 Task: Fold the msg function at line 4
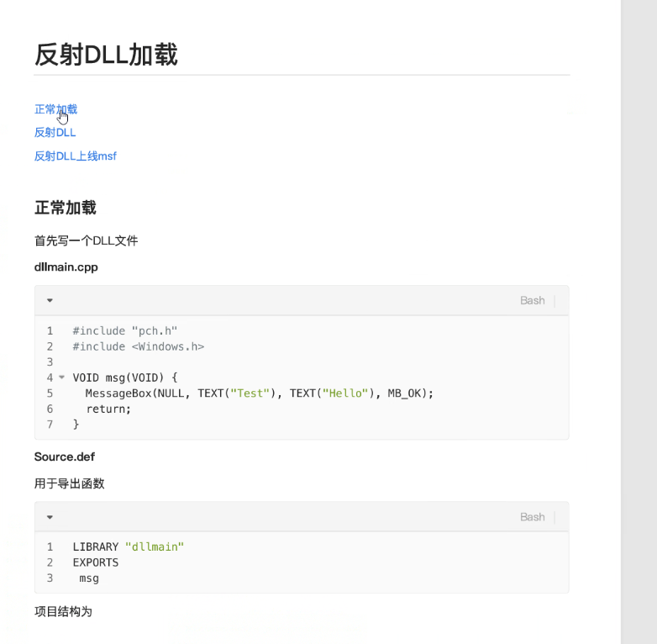coord(62,377)
